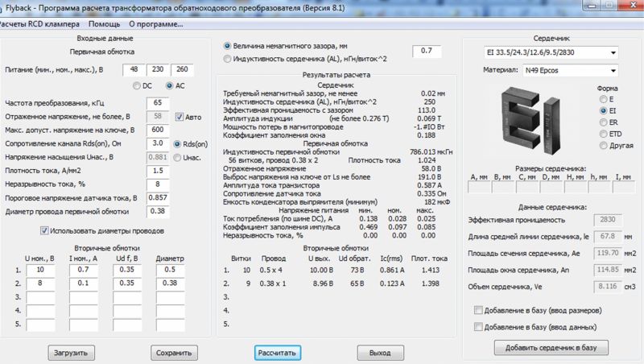The height and width of the screenshot is (364, 644).
Task: Edit secondary winding 2 Диаметр field
Action: pyautogui.click(x=170, y=283)
